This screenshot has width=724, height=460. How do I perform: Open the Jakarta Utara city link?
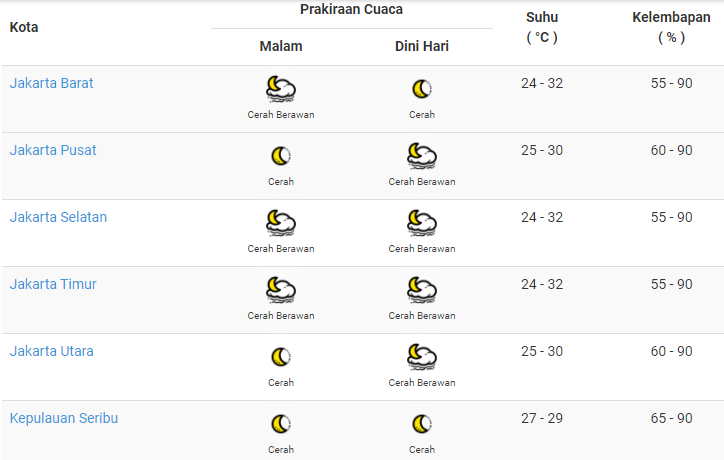52,351
